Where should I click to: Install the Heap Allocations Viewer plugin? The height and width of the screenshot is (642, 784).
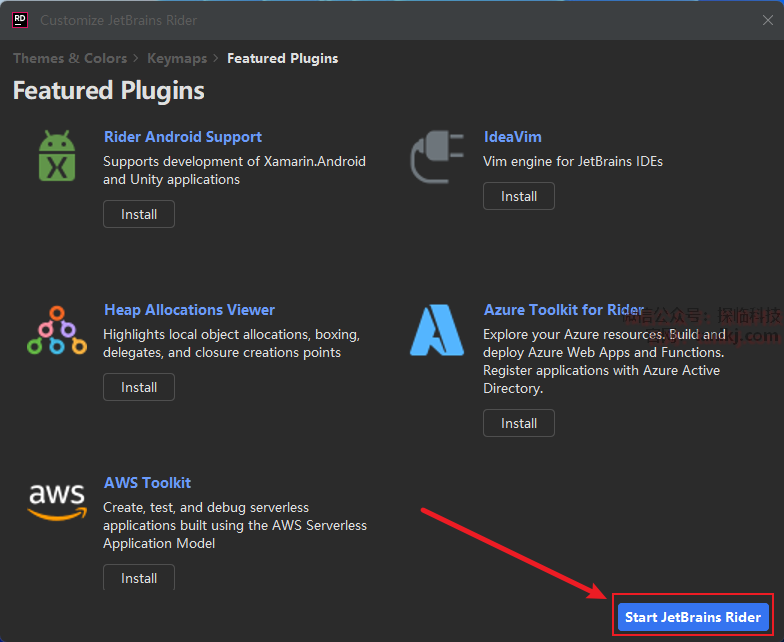[x=139, y=387]
